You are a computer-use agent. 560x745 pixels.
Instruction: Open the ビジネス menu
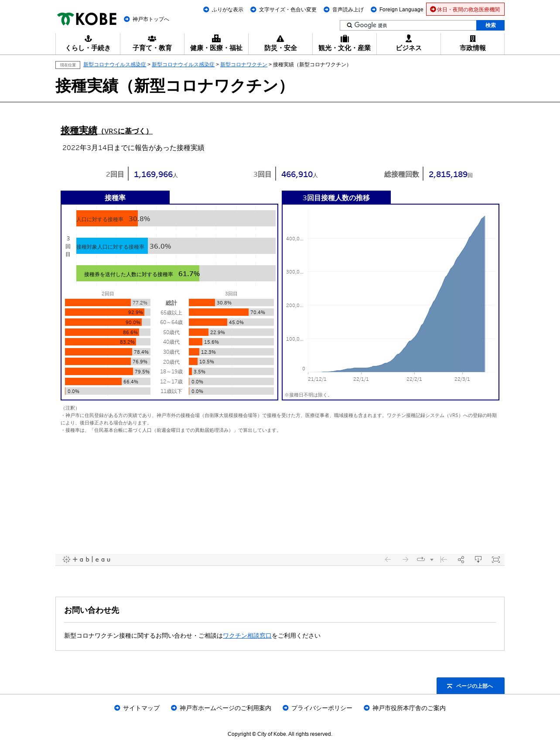pos(409,44)
